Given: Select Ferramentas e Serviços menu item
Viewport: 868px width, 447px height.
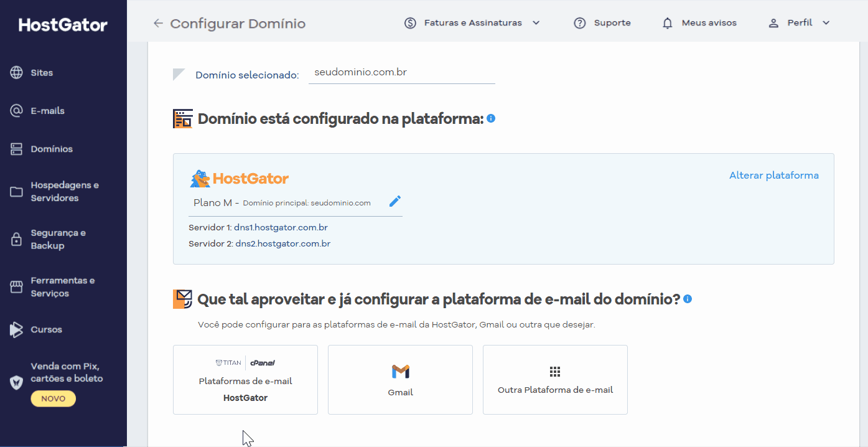Looking at the screenshot, I should pyautogui.click(x=63, y=287).
